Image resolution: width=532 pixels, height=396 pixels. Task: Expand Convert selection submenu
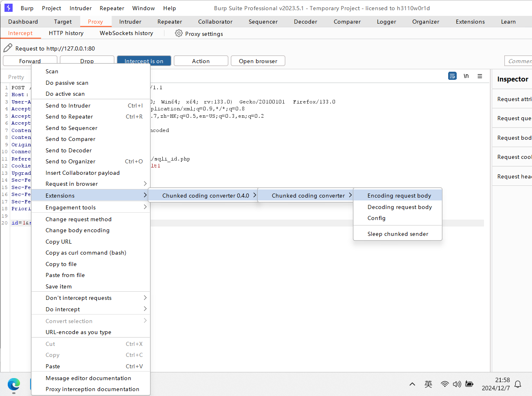tap(90, 321)
